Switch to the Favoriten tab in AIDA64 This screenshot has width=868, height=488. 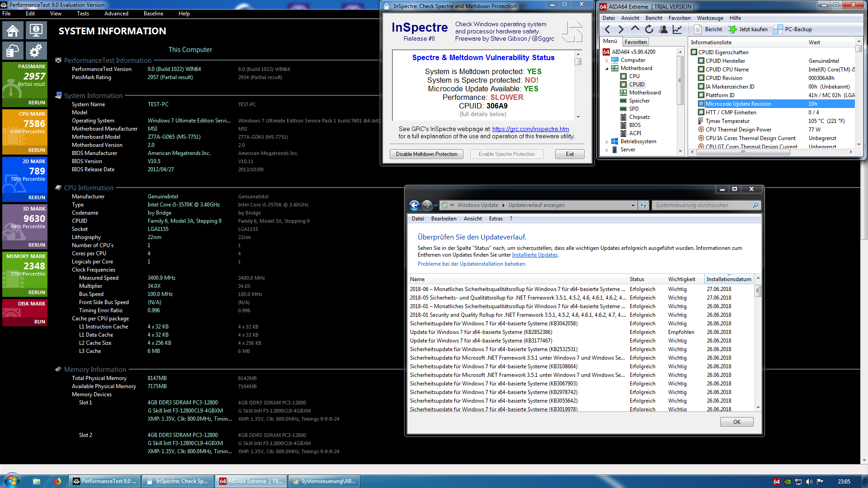[x=636, y=42]
